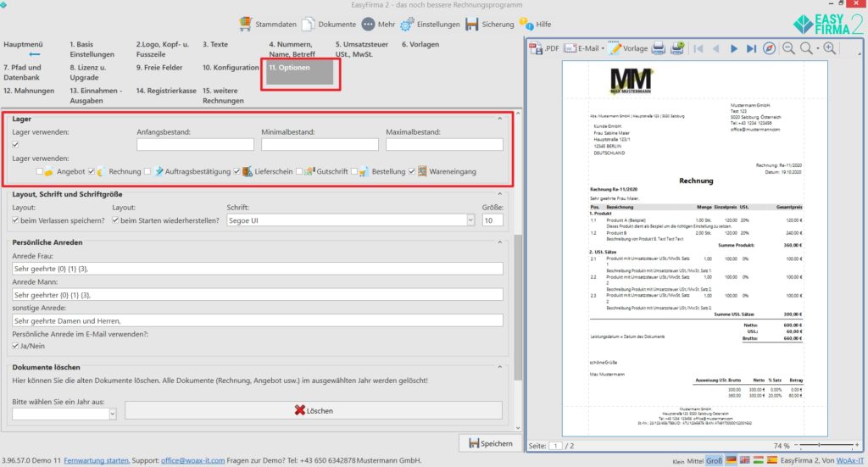The height and width of the screenshot is (467, 868).
Task: Click the Fernwartung starten link
Action: [x=97, y=460]
